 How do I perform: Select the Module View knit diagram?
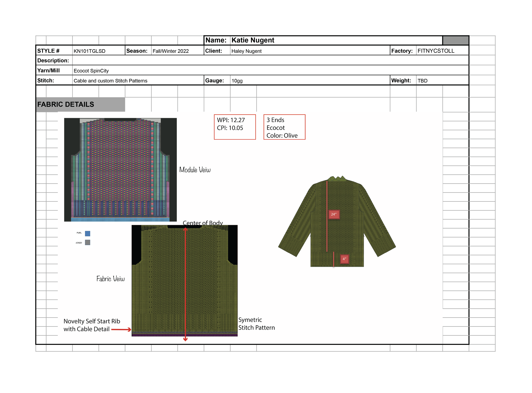point(120,170)
